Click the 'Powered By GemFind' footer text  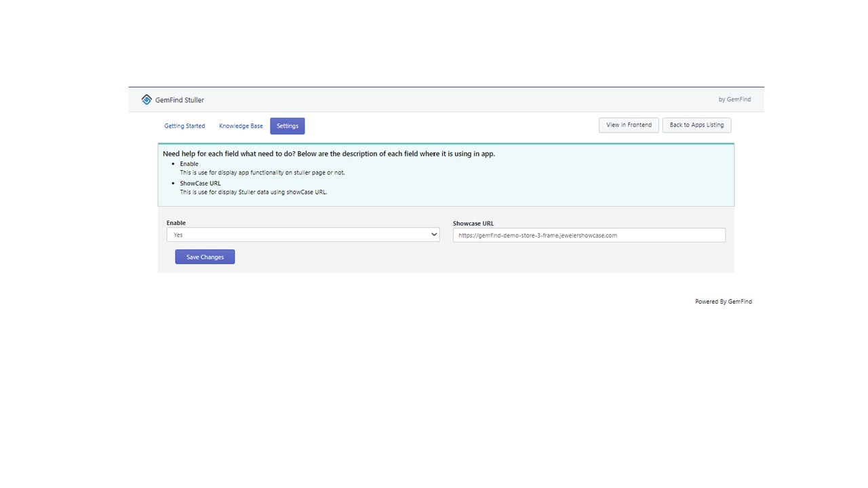pyautogui.click(x=724, y=302)
